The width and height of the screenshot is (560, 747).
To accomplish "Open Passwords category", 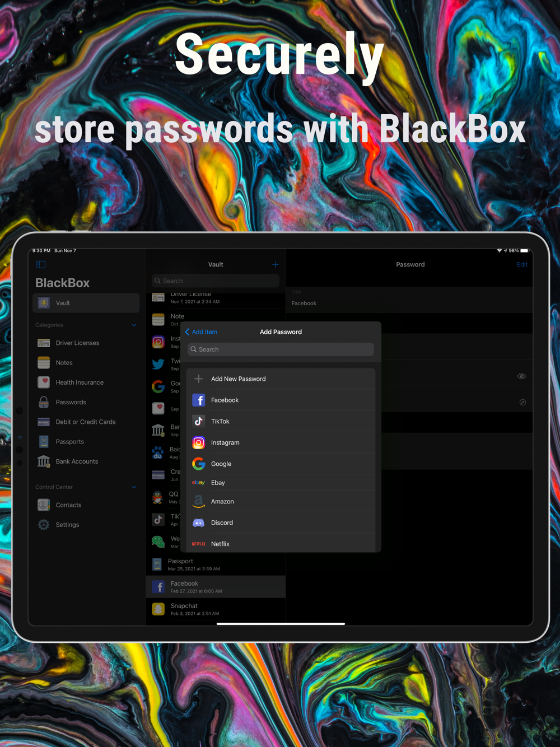I will (86, 402).
